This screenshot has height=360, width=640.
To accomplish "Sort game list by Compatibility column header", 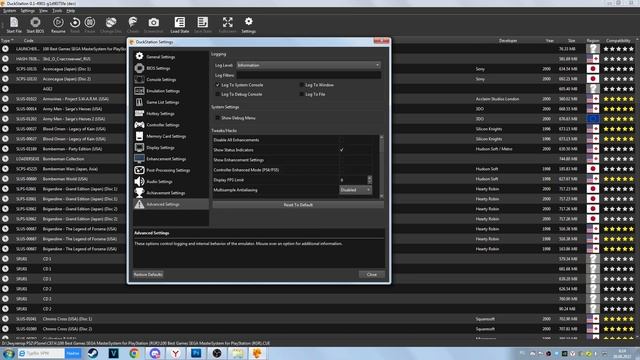I will 618,40.
